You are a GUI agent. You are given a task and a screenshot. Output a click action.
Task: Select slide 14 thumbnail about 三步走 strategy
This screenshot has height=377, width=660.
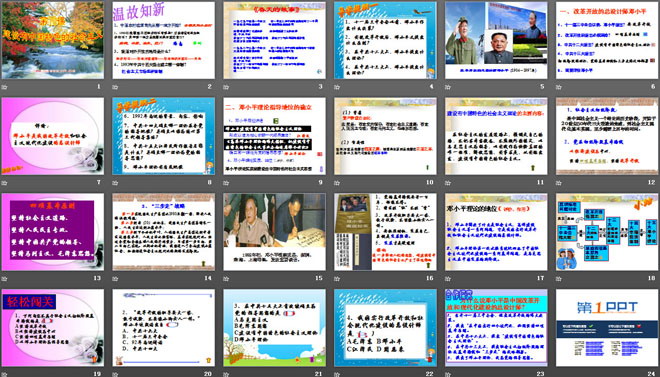(163, 232)
